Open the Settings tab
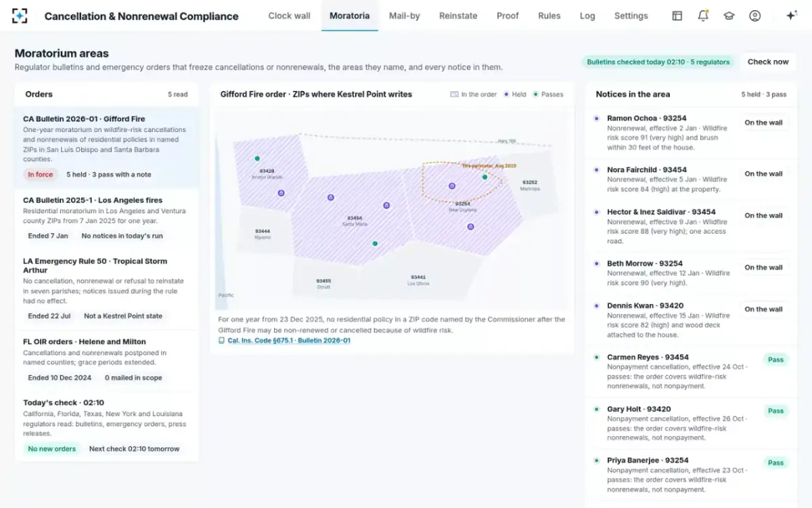 pyautogui.click(x=631, y=16)
